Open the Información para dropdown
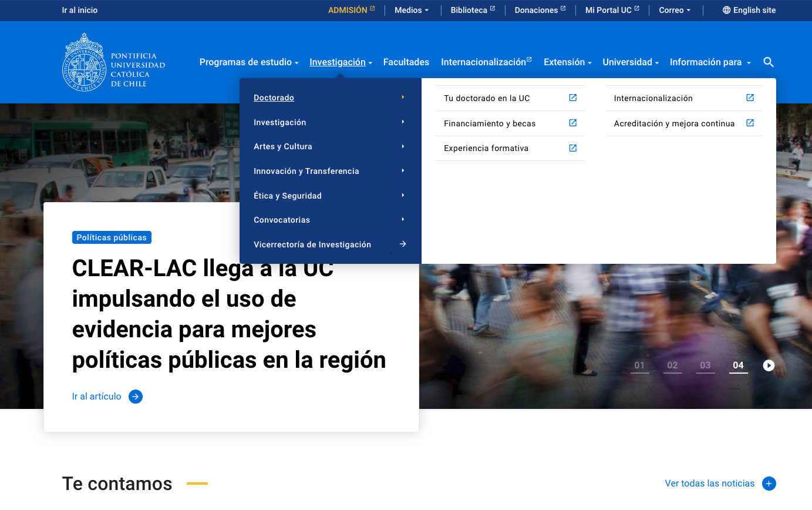 [x=710, y=62]
